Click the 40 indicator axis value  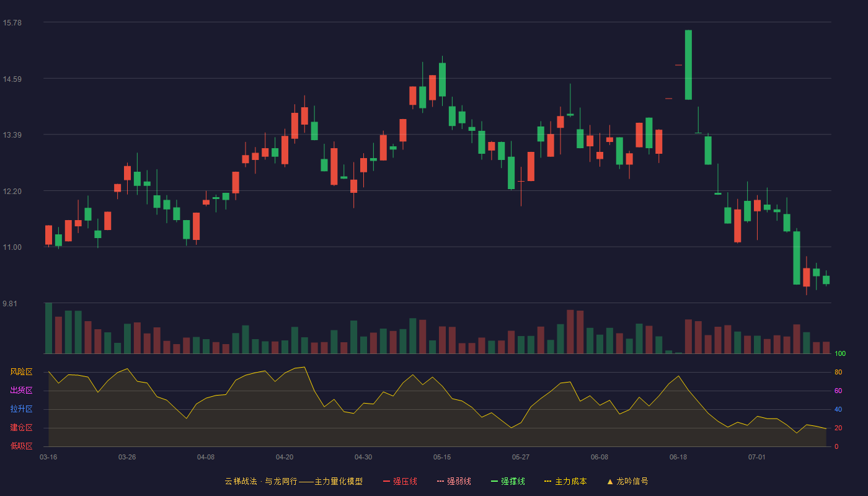(x=838, y=409)
